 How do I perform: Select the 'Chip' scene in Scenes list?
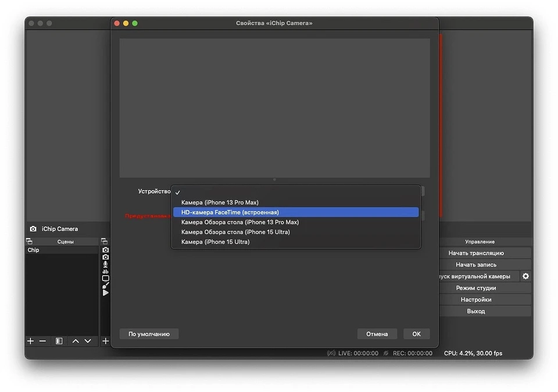[x=34, y=250]
